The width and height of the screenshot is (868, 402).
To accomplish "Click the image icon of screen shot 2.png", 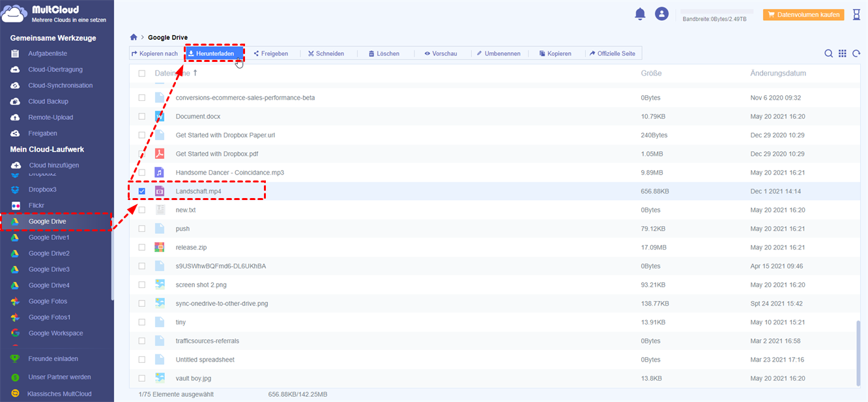I will click(x=160, y=285).
